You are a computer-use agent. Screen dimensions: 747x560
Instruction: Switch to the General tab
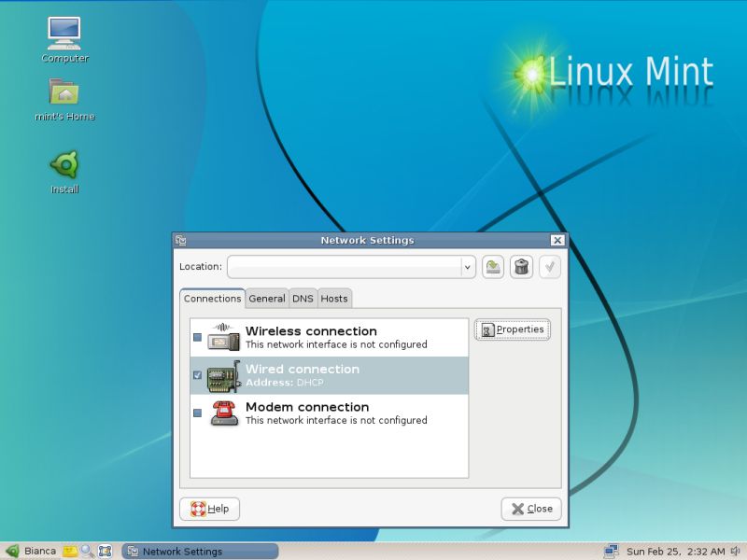pyautogui.click(x=266, y=299)
